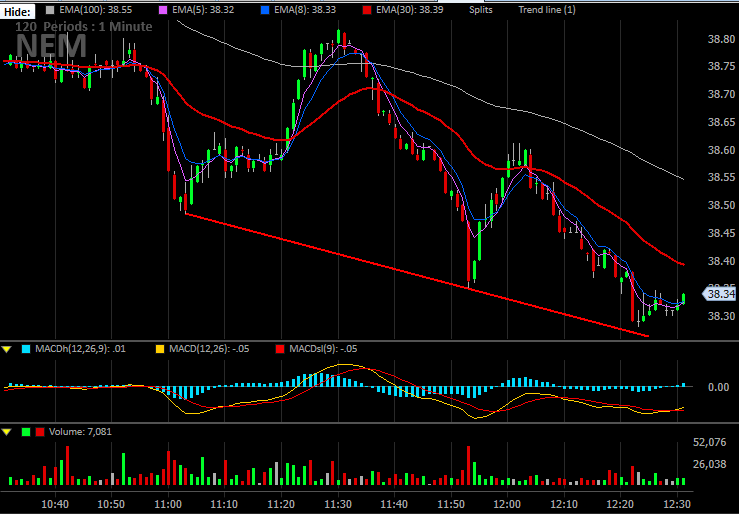Click the 38.50 price axis label
Screen dimensions: 739x514
721,205
